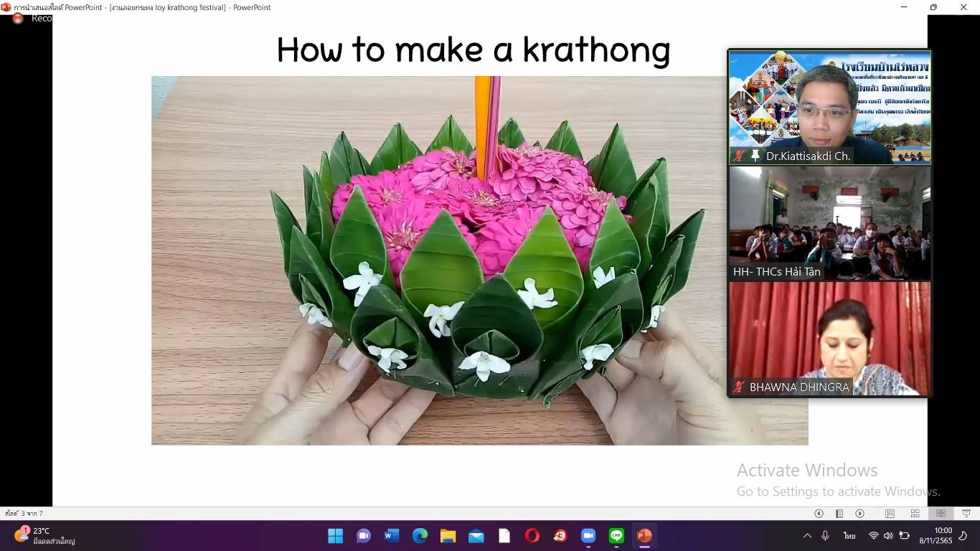Screen dimensions: 980x551
Task: Open Microsoft Word from taskbar
Action: coord(392,536)
